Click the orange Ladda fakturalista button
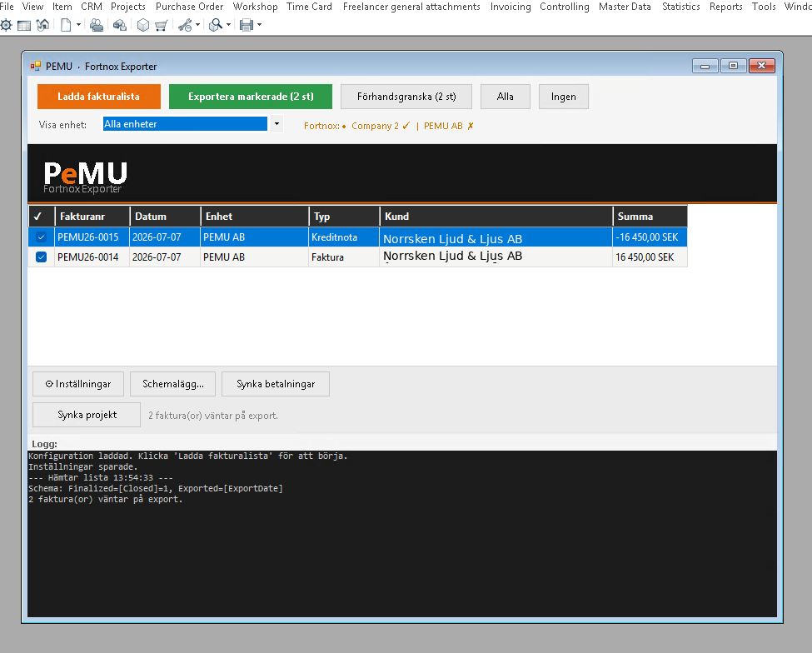Image resolution: width=812 pixels, height=653 pixels. pos(99,97)
